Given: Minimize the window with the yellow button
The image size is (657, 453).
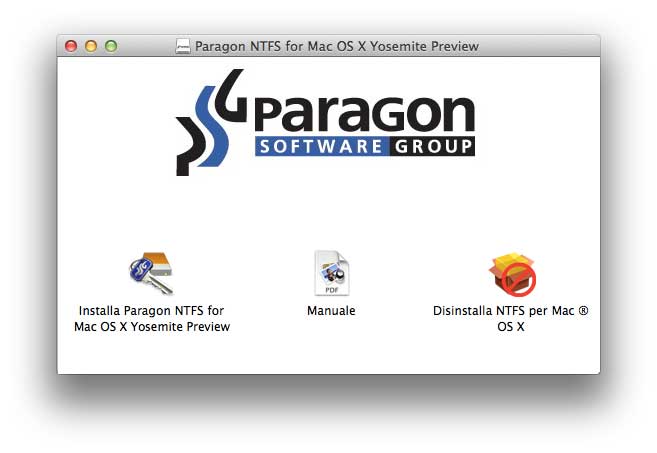Looking at the screenshot, I should click(x=91, y=46).
